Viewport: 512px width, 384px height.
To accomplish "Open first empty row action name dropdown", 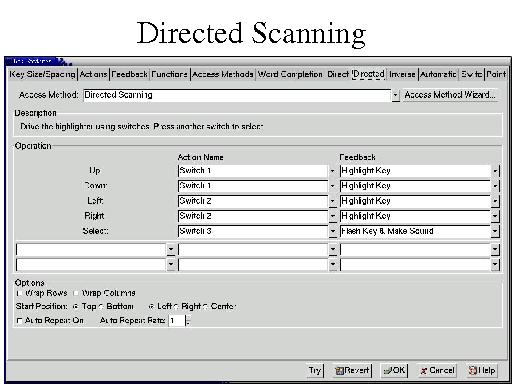I will click(332, 249).
